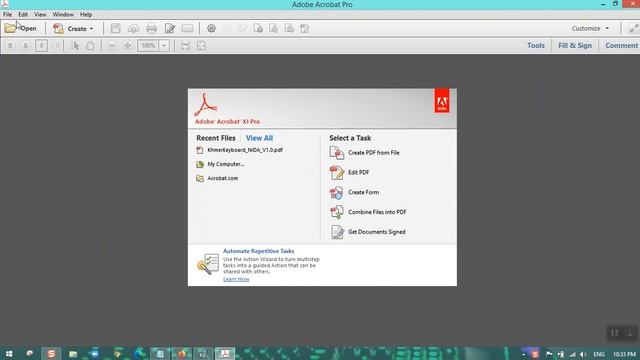The image size is (640, 360).
Task: Open the preferences gear icon
Action: click(211, 28)
